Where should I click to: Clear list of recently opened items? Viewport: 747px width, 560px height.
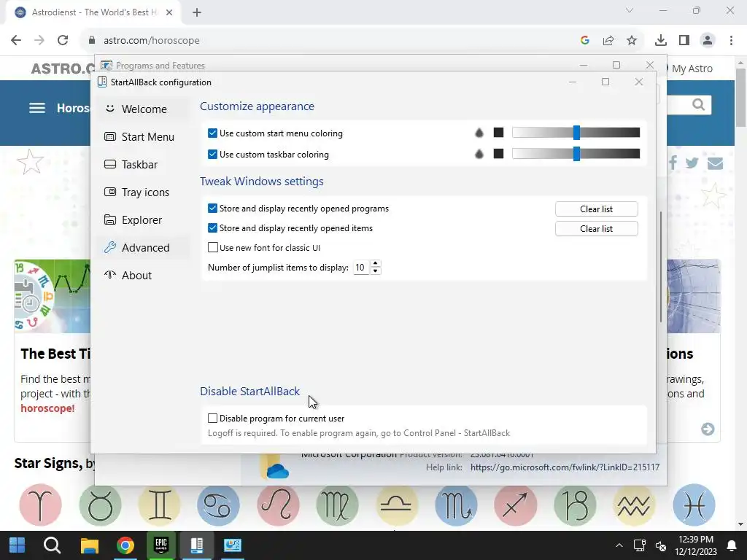596,228
